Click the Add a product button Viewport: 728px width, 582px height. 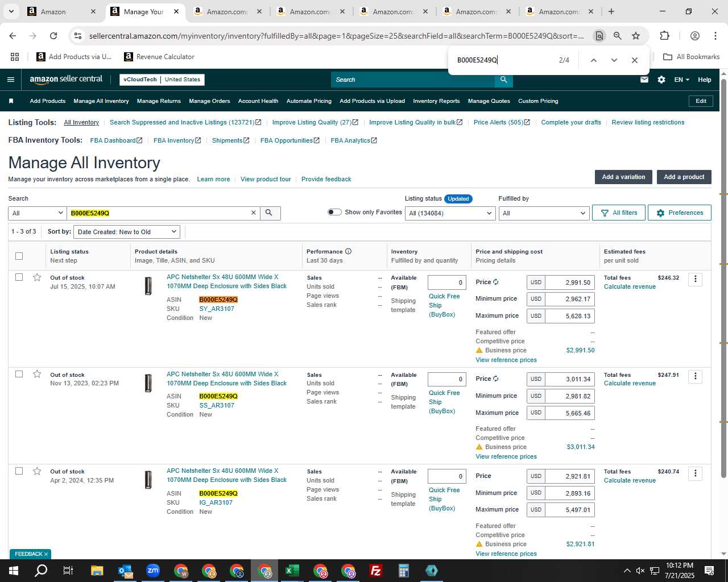click(x=684, y=177)
